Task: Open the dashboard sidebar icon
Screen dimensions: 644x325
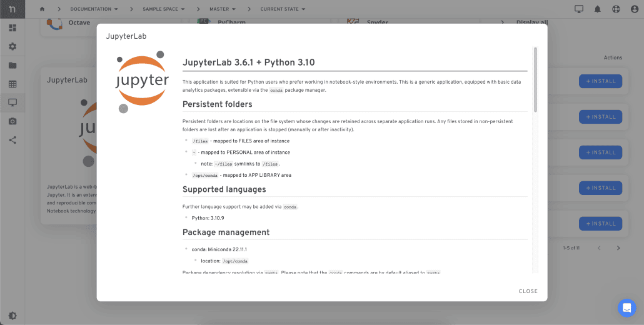Action: click(13, 28)
